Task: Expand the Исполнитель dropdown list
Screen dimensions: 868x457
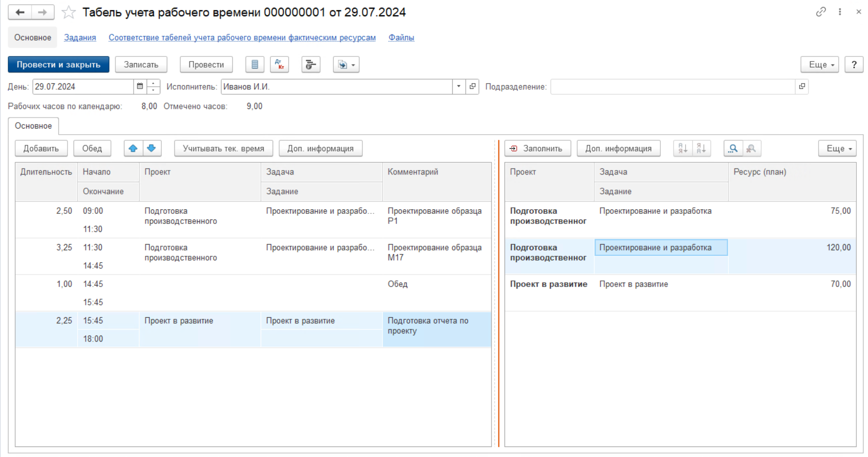Action: (458, 86)
